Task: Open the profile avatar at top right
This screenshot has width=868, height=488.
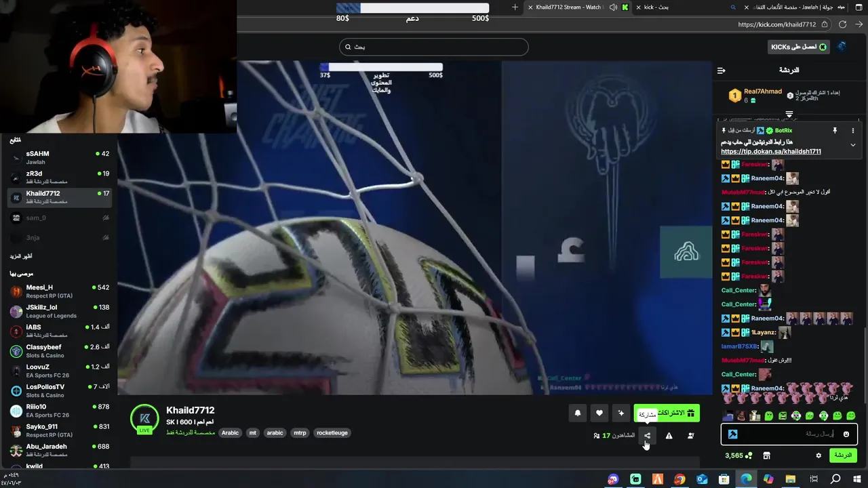Action: tap(842, 47)
